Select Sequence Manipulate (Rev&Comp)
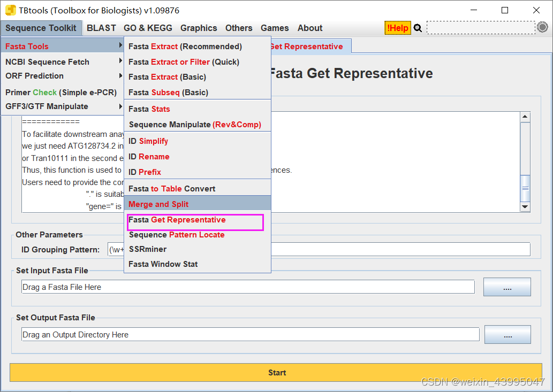553x392 pixels. (x=198, y=124)
